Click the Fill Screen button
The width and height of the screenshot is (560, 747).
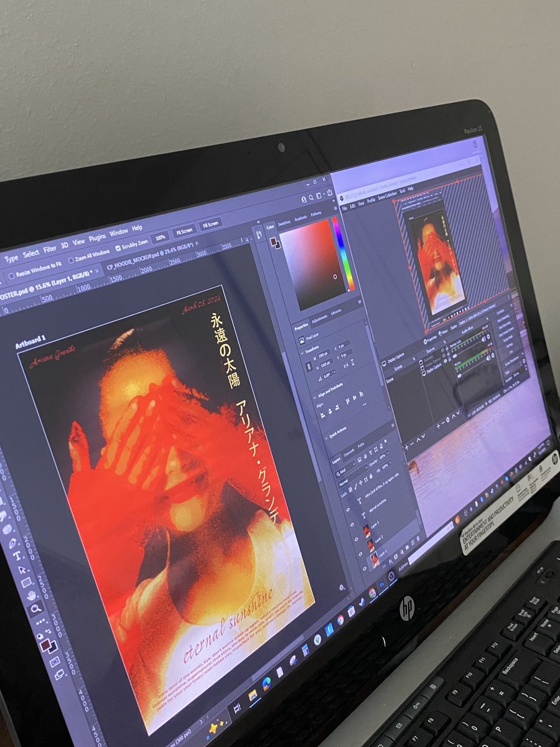pos(210,223)
